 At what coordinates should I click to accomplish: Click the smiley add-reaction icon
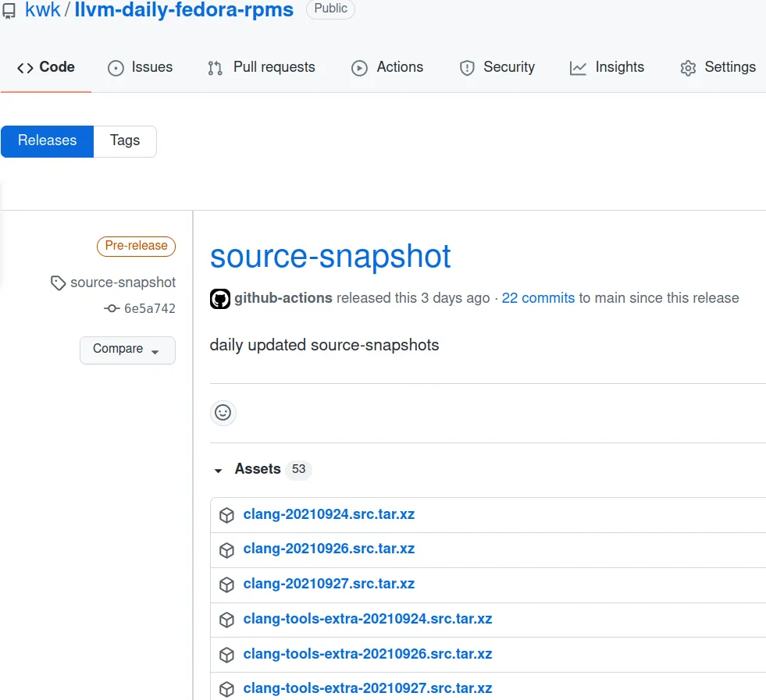pos(223,413)
